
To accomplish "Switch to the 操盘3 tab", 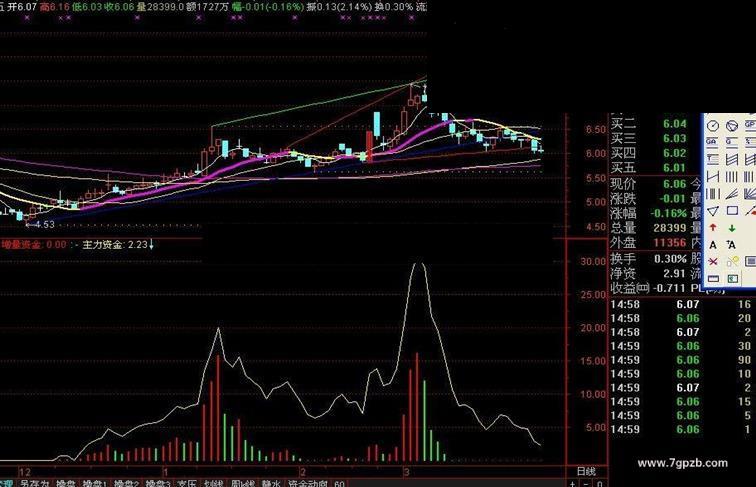I will tap(158, 483).
